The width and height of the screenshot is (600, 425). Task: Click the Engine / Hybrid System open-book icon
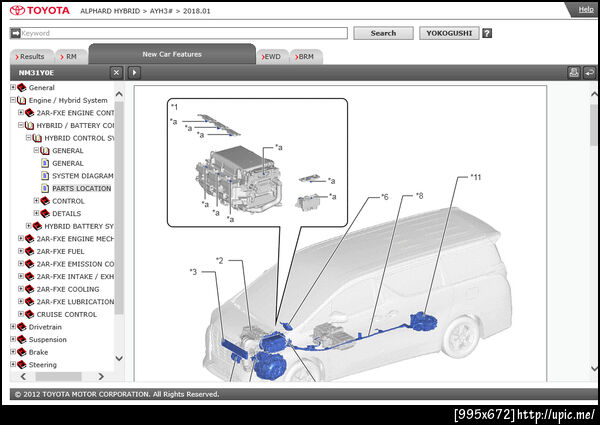pos(22,100)
